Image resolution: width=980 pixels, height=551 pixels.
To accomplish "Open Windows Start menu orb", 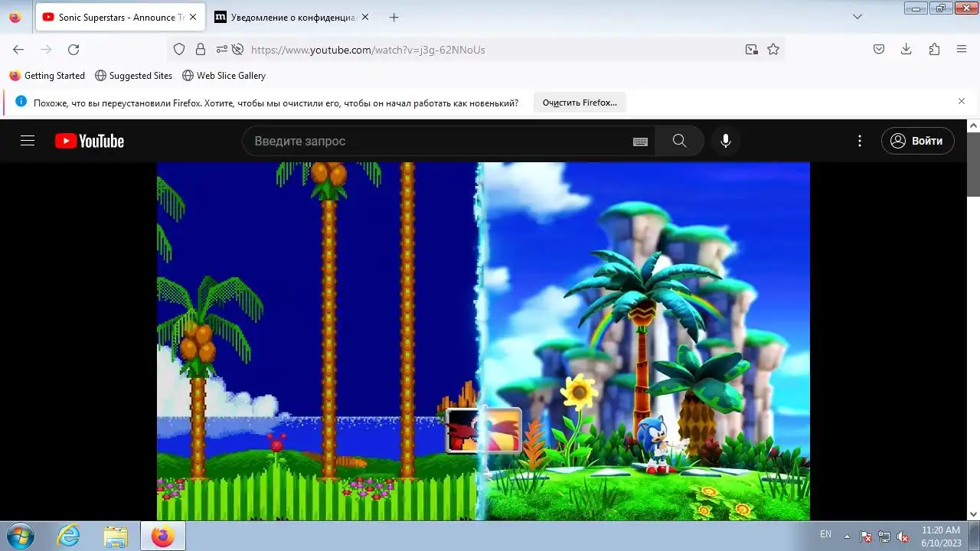I will (x=20, y=536).
